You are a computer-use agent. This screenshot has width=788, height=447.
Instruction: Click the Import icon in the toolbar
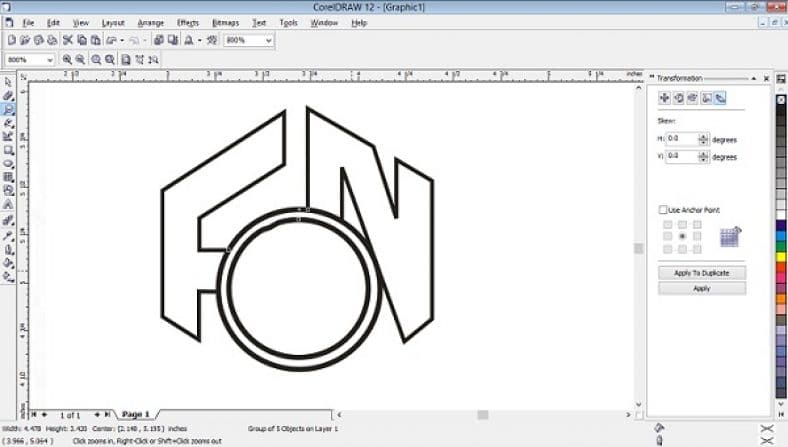point(158,40)
